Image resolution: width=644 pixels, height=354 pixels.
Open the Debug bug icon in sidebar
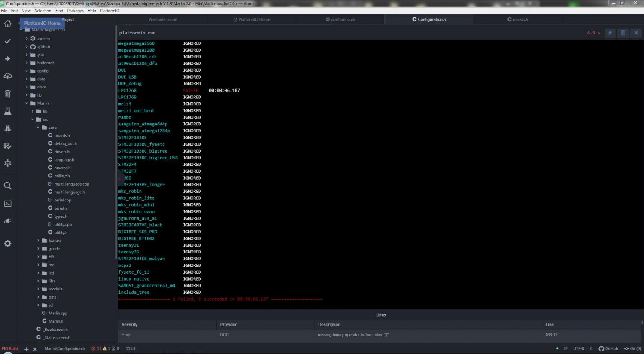pos(8,128)
